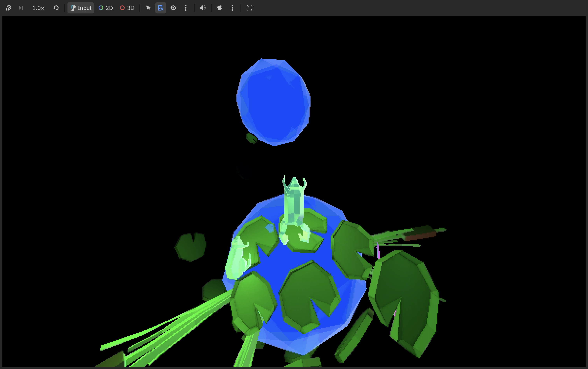588x369 pixels.
Task: Toggle the list select mode tool
Action: point(161,8)
